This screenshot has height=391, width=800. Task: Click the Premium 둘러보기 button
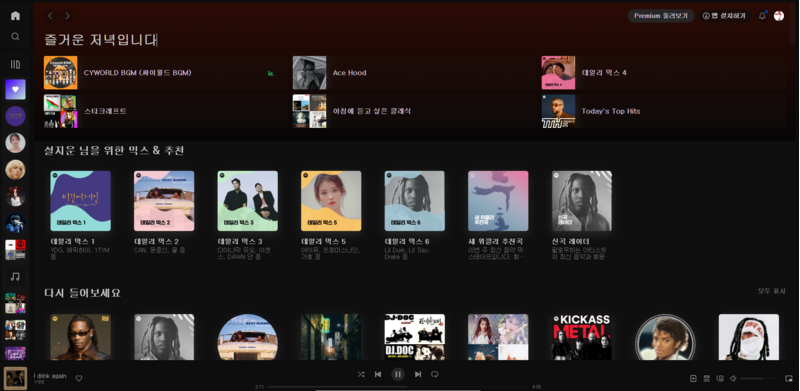point(661,16)
